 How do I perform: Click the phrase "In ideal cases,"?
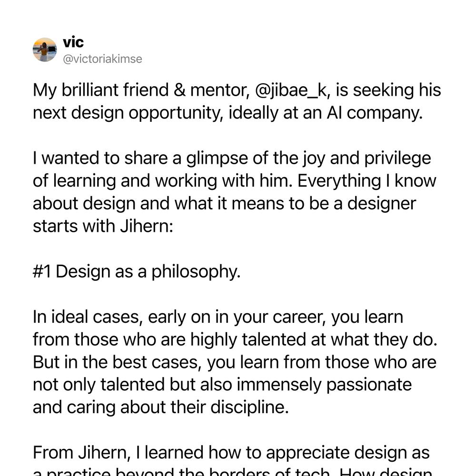[x=88, y=317]
